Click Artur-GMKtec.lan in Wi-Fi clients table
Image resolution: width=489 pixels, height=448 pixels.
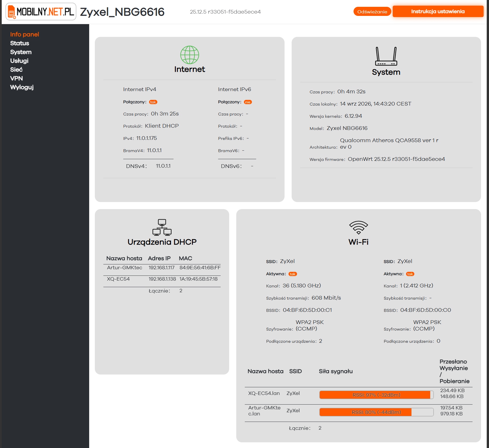click(x=264, y=411)
